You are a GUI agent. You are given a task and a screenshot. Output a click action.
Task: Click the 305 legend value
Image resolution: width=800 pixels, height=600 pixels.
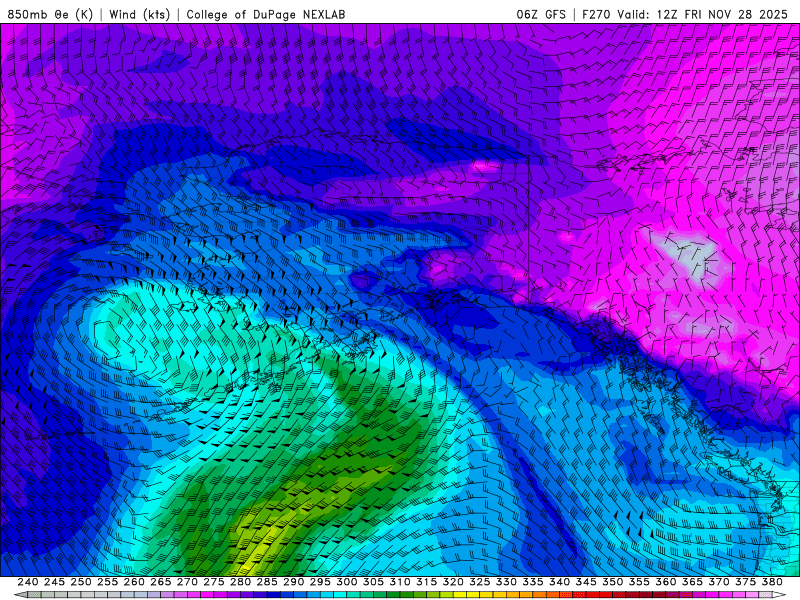click(373, 582)
